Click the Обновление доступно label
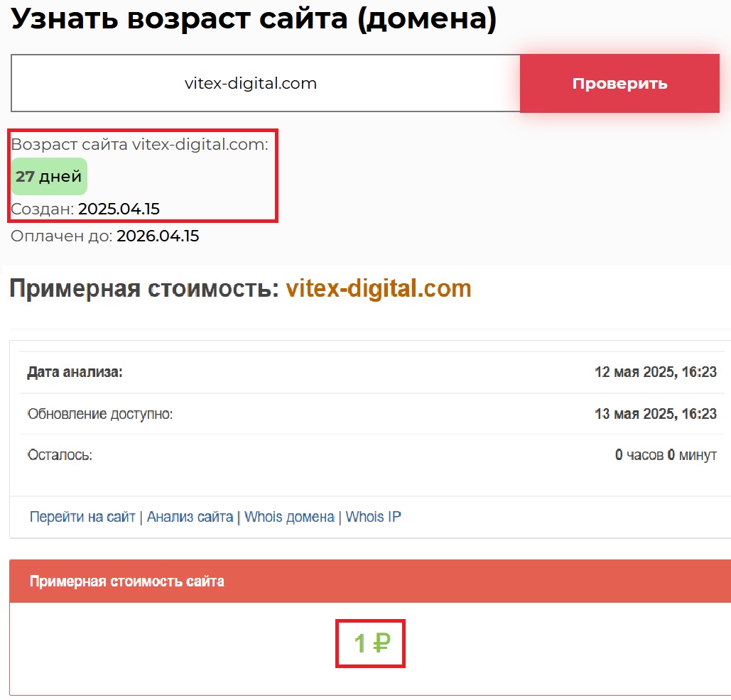 (x=99, y=414)
